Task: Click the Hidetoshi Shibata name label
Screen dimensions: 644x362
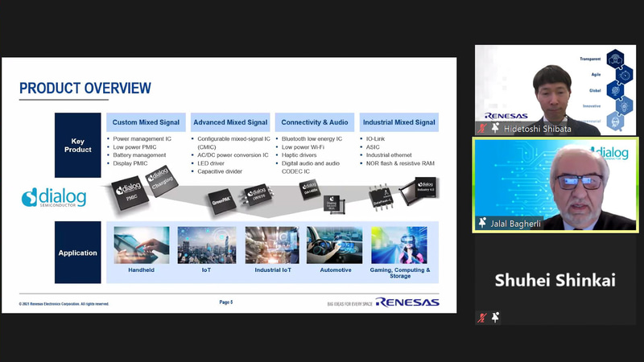Action: point(538,129)
